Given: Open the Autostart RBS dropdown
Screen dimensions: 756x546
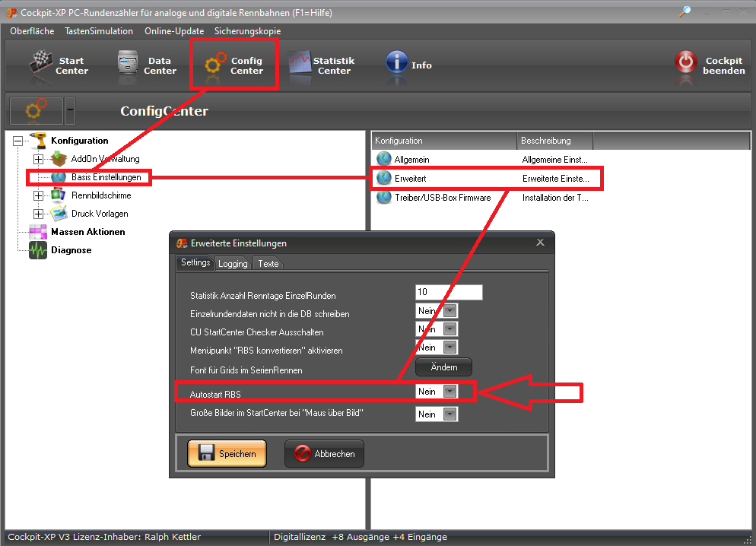Looking at the screenshot, I should pos(449,392).
